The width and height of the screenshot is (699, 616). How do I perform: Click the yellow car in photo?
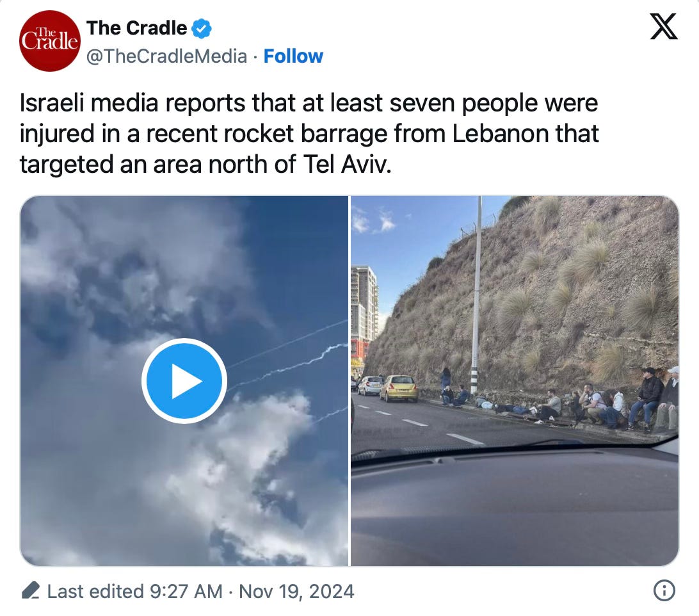tap(399, 388)
